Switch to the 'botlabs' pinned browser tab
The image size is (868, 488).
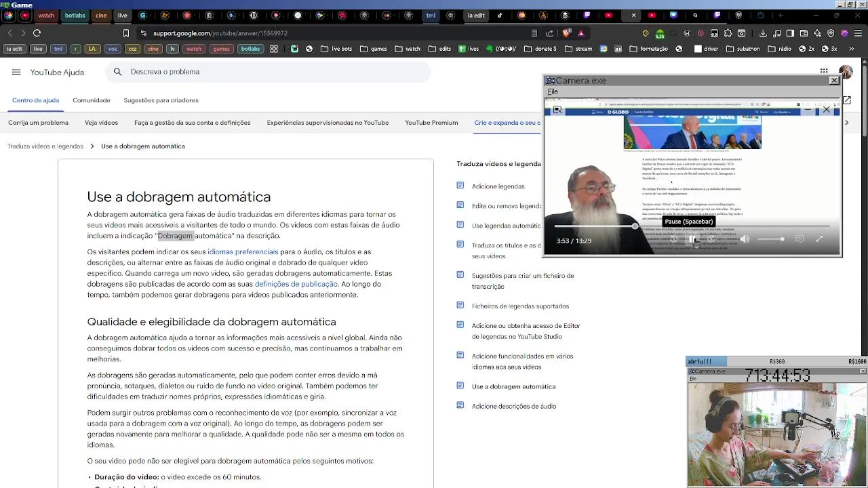point(75,15)
